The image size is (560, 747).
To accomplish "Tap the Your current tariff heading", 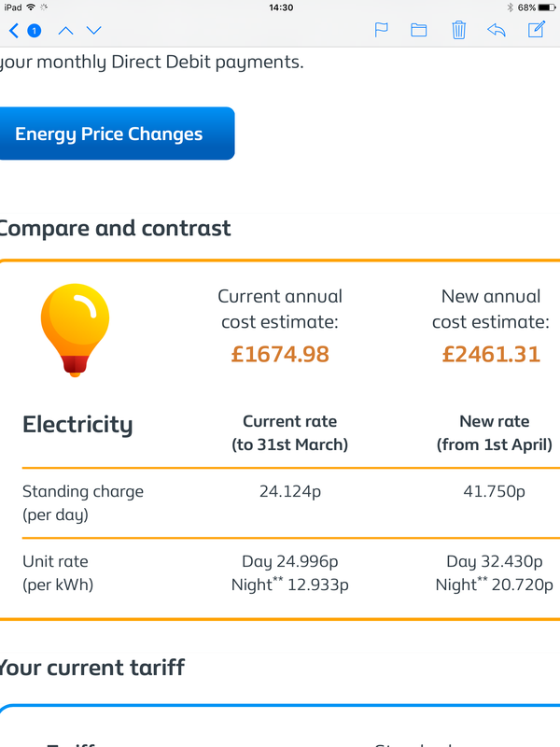I will [92, 668].
